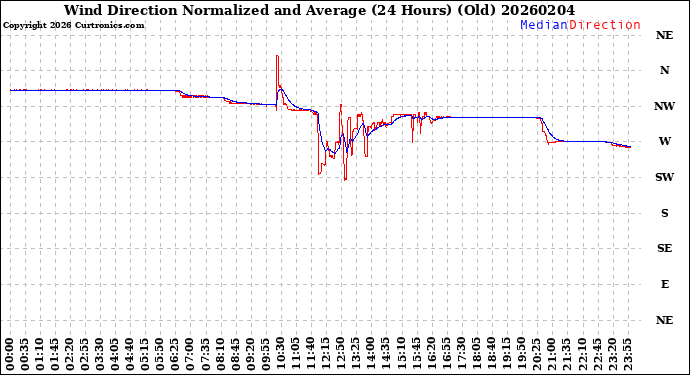This screenshot has height=375, width=690.
Task: Click the 01:45 time axis label
Action: 55,354
